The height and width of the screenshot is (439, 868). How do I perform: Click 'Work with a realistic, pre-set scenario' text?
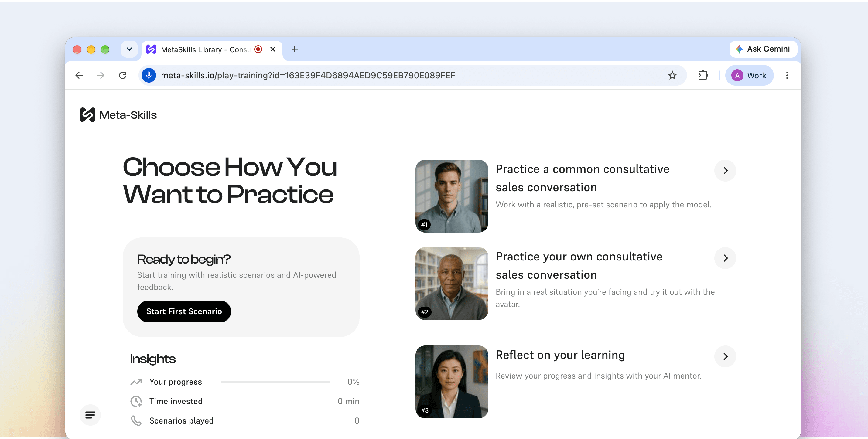603,205
